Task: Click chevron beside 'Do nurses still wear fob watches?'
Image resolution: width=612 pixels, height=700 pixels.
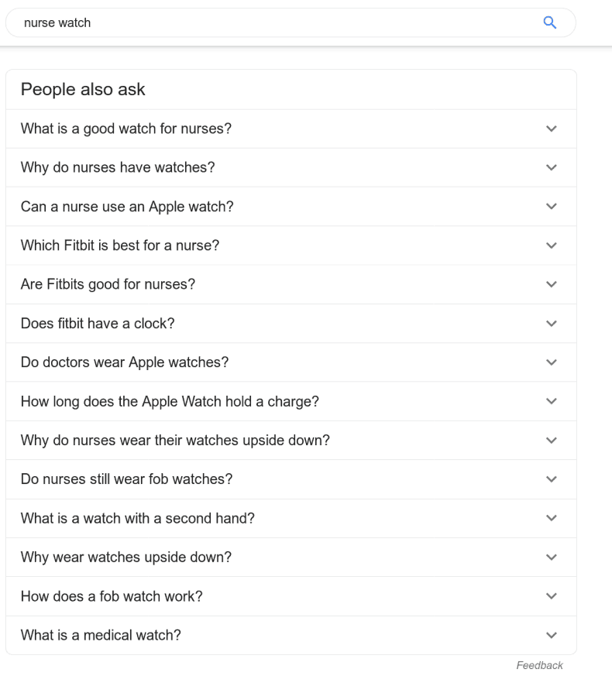Action: coord(551,479)
